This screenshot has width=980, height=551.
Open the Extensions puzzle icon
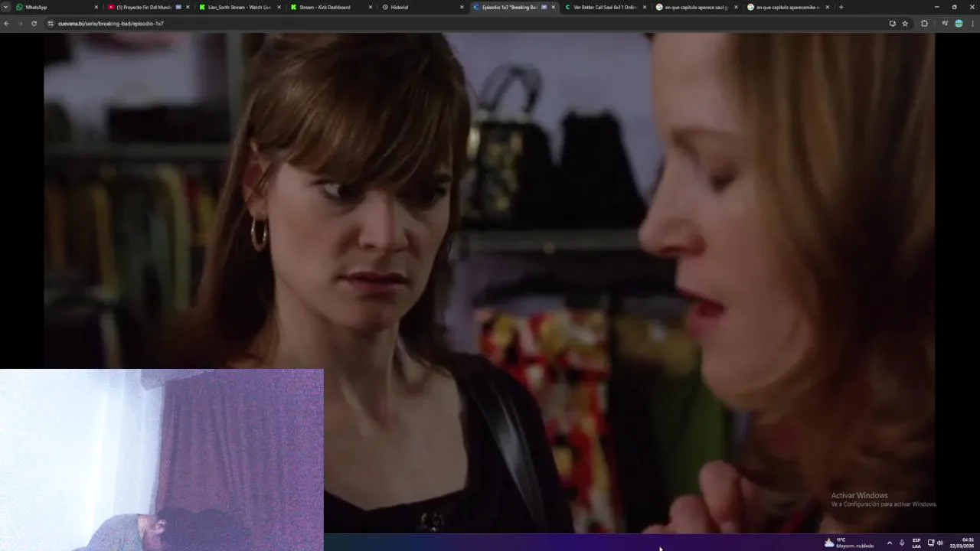[924, 24]
